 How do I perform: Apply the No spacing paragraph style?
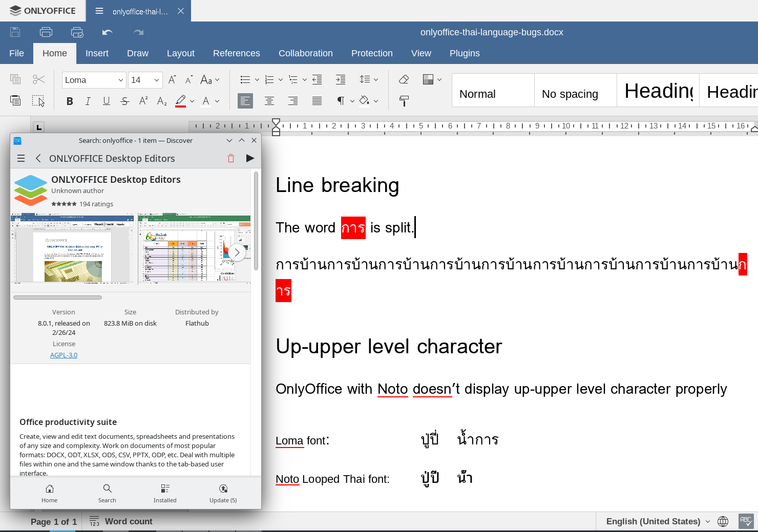(576, 90)
